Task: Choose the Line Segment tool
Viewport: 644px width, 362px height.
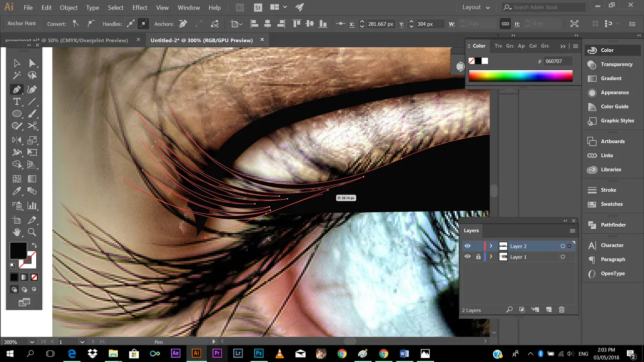Action: (32, 102)
